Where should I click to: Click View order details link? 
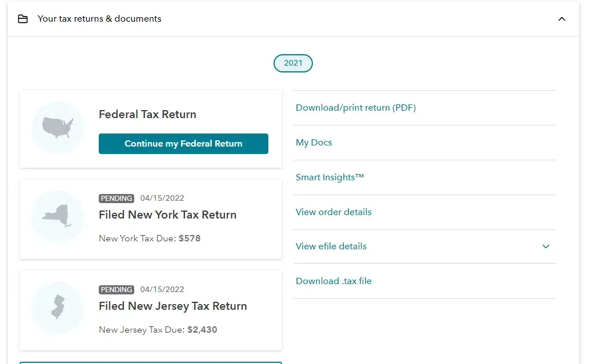[x=333, y=212]
